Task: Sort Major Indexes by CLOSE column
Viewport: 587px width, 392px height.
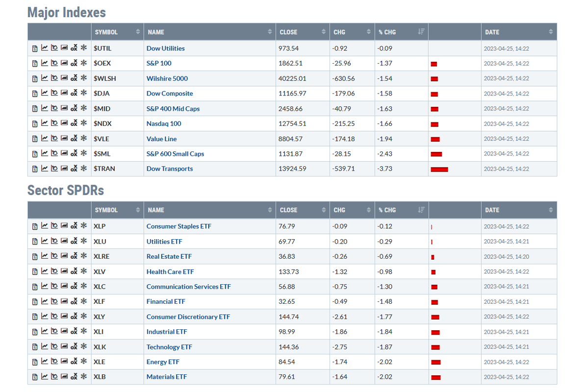Action: click(x=303, y=32)
